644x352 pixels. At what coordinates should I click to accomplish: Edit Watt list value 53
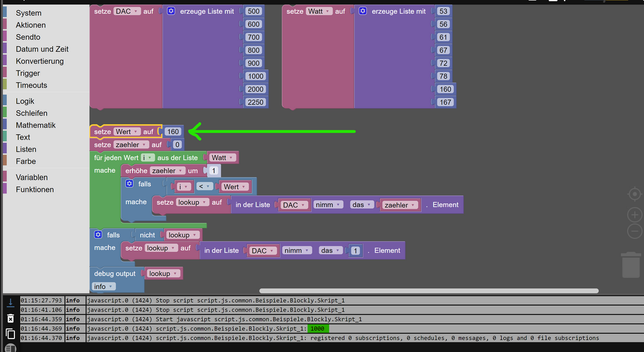[x=443, y=11]
